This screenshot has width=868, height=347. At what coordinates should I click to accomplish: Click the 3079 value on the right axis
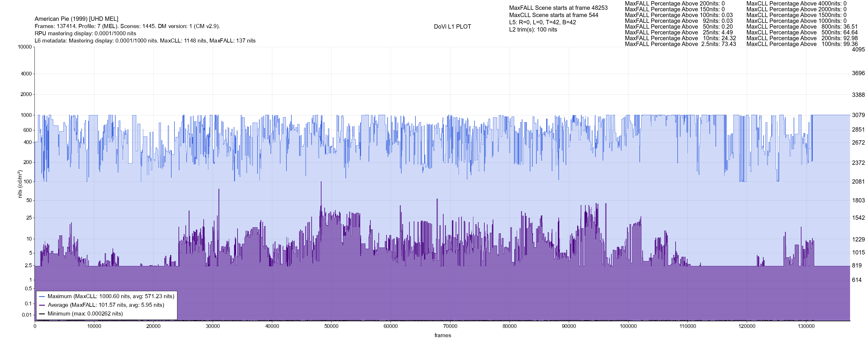[858, 115]
